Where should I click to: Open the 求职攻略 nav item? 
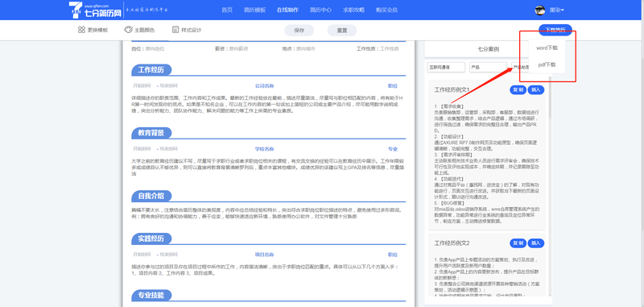click(x=353, y=10)
